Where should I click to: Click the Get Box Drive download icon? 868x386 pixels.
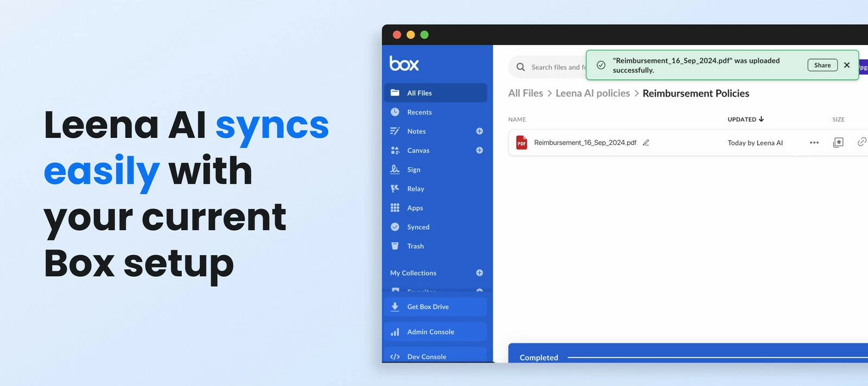coord(395,307)
